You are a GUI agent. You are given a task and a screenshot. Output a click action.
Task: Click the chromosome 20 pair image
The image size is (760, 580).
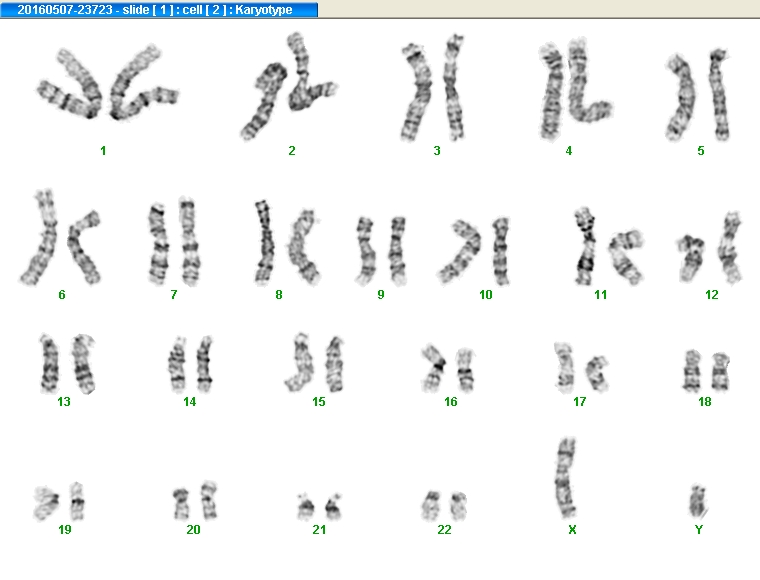[195, 501]
